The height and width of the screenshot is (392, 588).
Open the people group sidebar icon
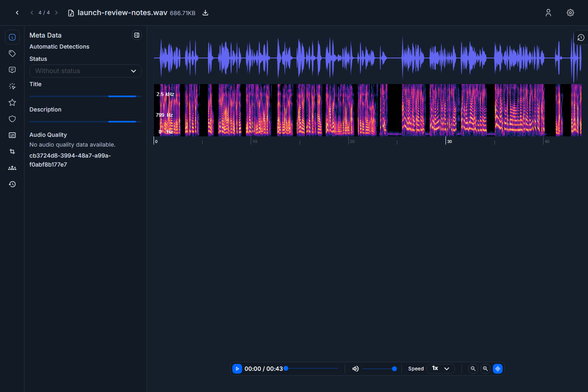[12, 168]
